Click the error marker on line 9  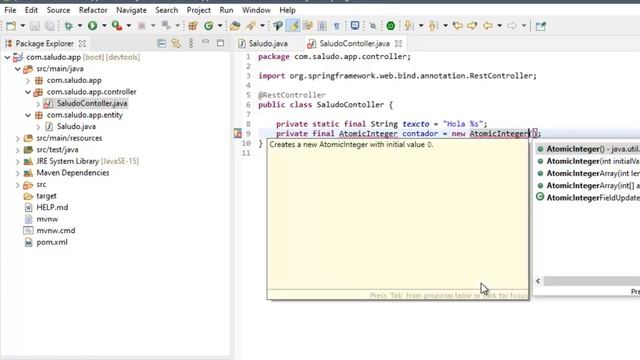pos(238,133)
